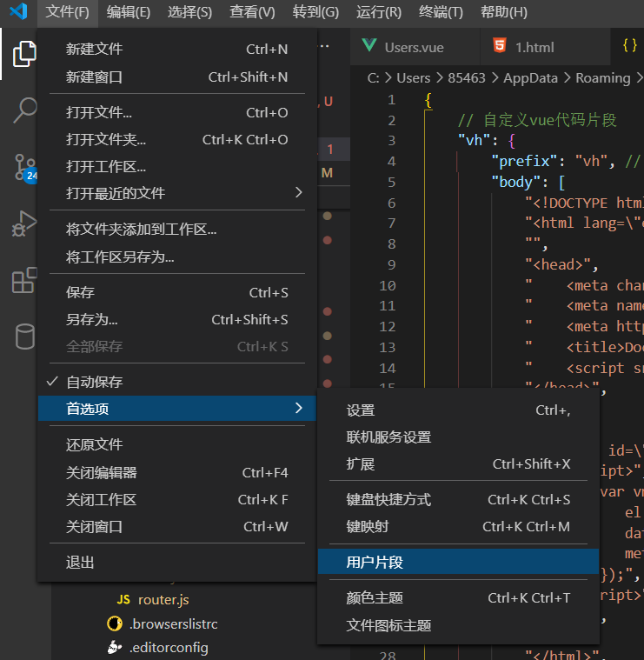Screen dimensions: 644x660
Task: Open 扩展 in preferences submenu
Action: 458,463
